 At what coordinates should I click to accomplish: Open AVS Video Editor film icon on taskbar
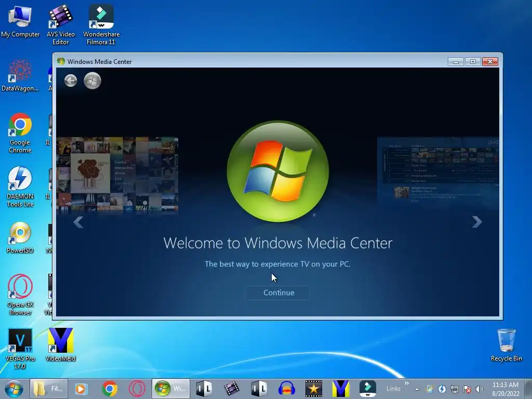232,389
